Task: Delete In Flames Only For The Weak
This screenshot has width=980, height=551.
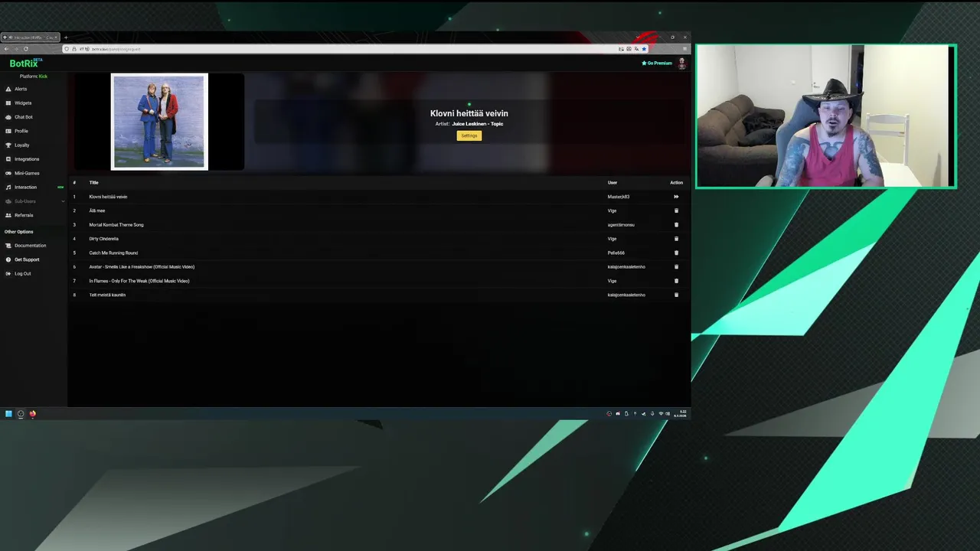Action: [676, 281]
